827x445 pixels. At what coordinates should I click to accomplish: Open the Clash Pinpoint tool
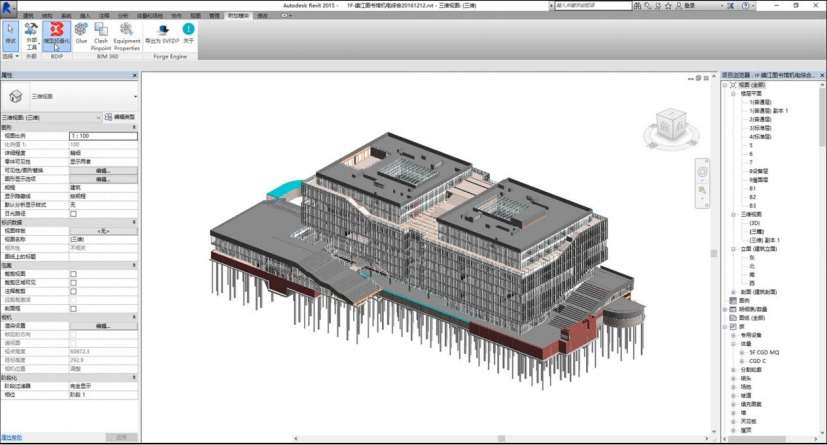[x=101, y=36]
